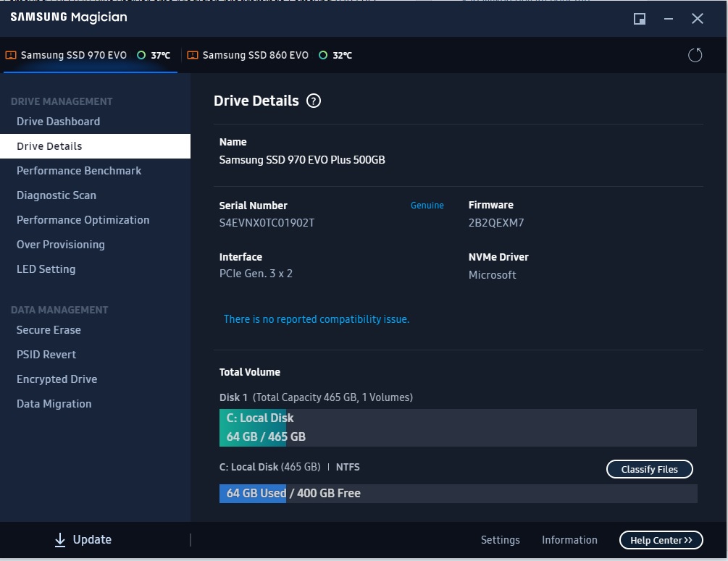728x561 pixels.
Task: Click drive name Samsung SSD 970 EVO Plus 500GB
Action: click(x=302, y=160)
